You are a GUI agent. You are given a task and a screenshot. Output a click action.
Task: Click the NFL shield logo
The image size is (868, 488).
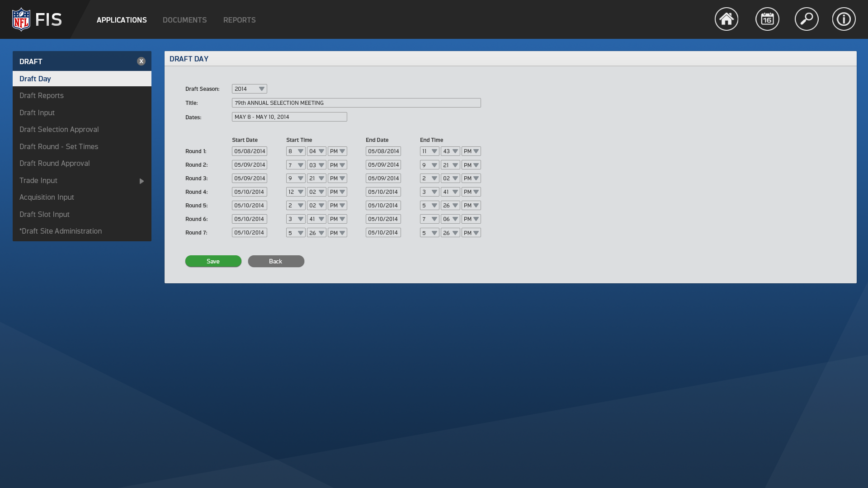click(x=21, y=19)
